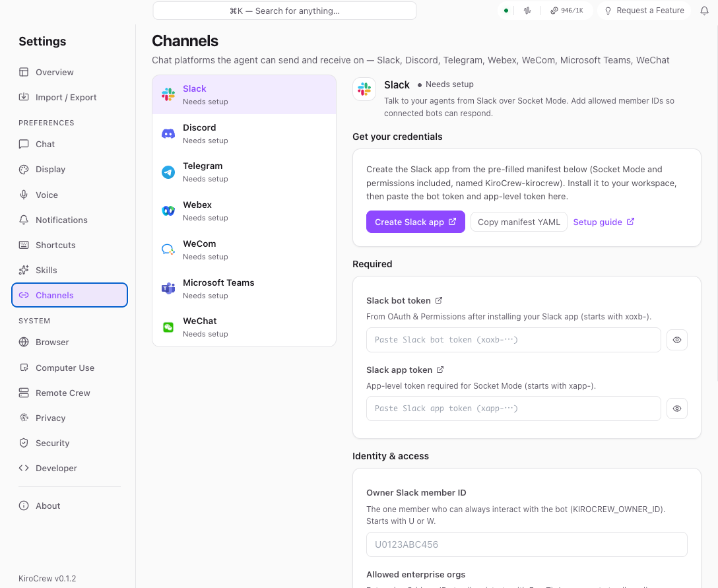Click the large Slack logo in detail header

tap(364, 89)
